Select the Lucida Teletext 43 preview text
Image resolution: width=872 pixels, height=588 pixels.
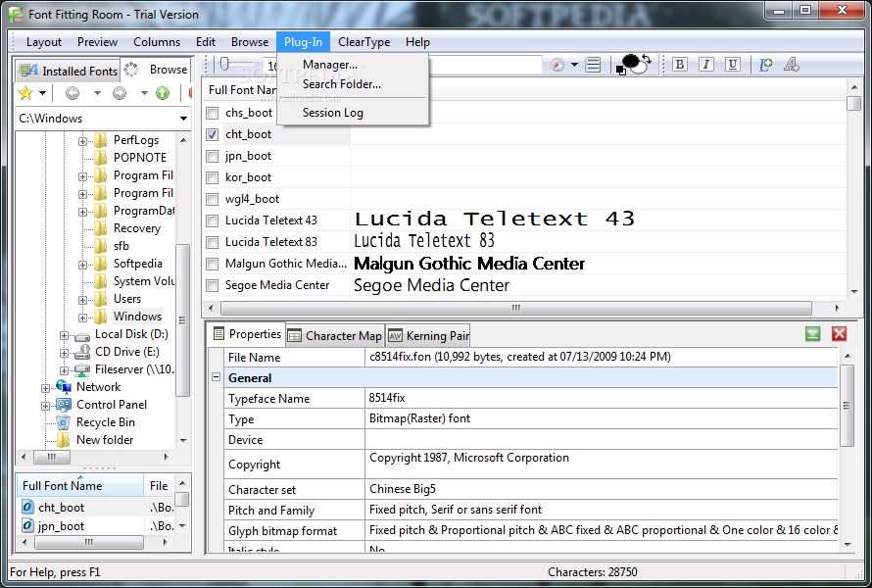coord(495,220)
